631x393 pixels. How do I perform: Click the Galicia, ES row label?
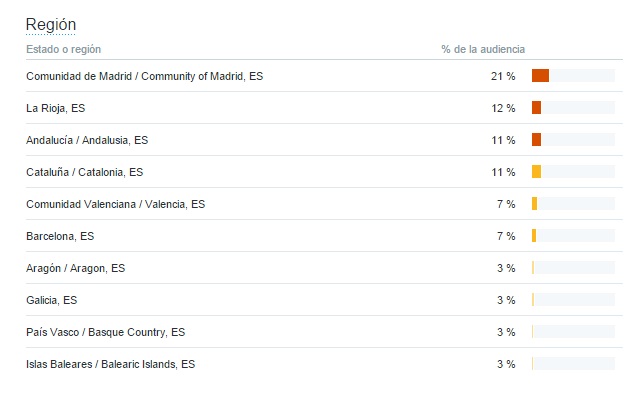click(52, 300)
